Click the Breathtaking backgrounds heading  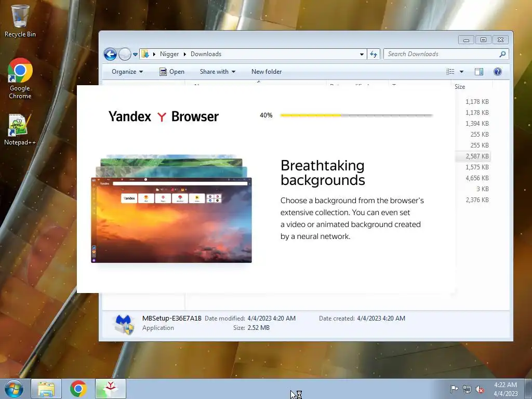tap(323, 172)
